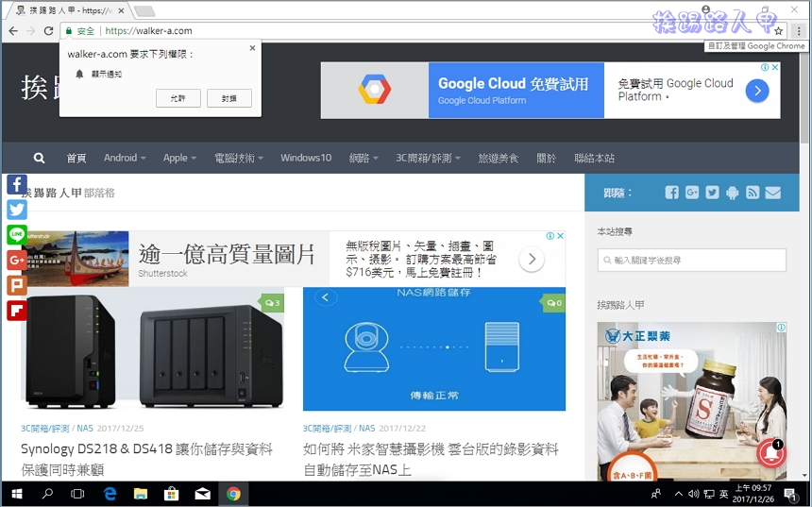Open the RSS feed icon in 跟隨 bar
The height and width of the screenshot is (507, 812).
[x=753, y=193]
